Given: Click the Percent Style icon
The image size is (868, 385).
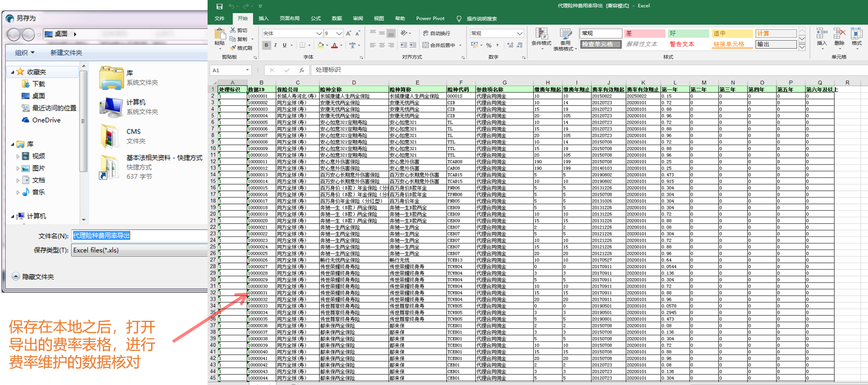Looking at the screenshot, I should click(489, 45).
